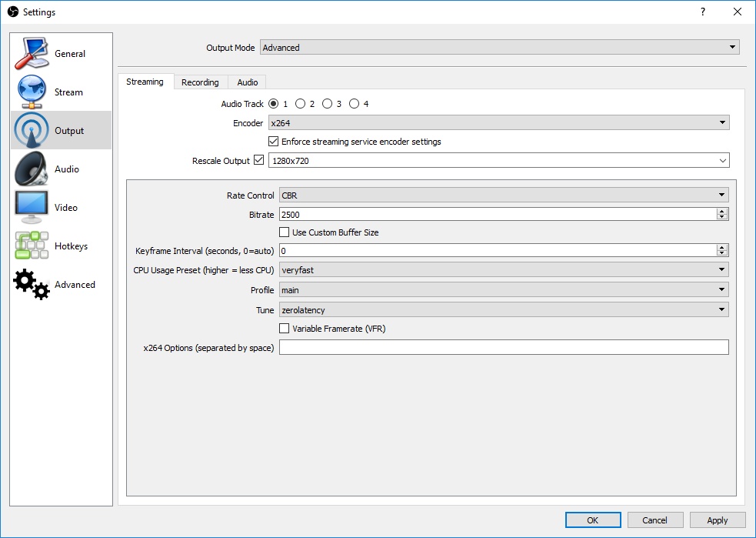The width and height of the screenshot is (756, 538).
Task: Open Video settings via the monitor icon
Action: [x=32, y=207]
